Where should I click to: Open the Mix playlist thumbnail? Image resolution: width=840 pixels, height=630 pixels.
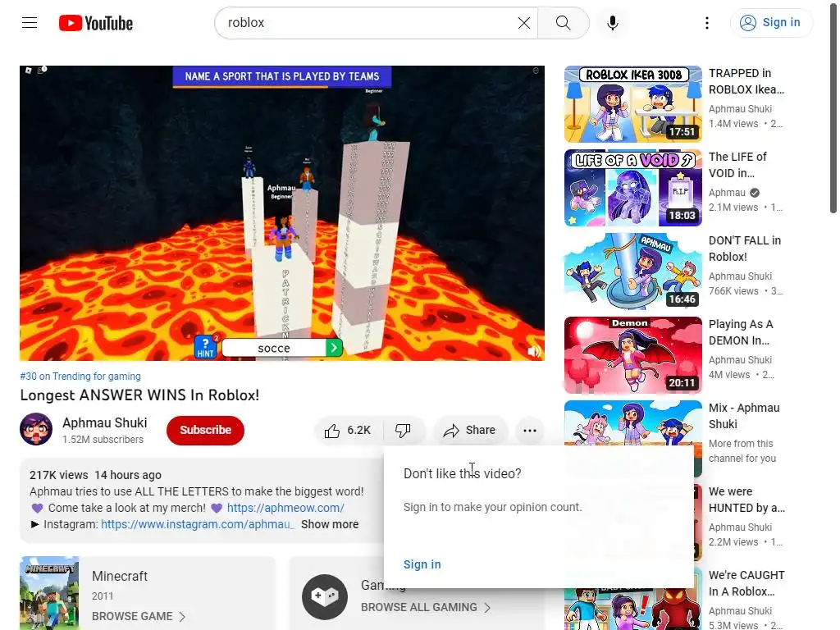(632, 423)
